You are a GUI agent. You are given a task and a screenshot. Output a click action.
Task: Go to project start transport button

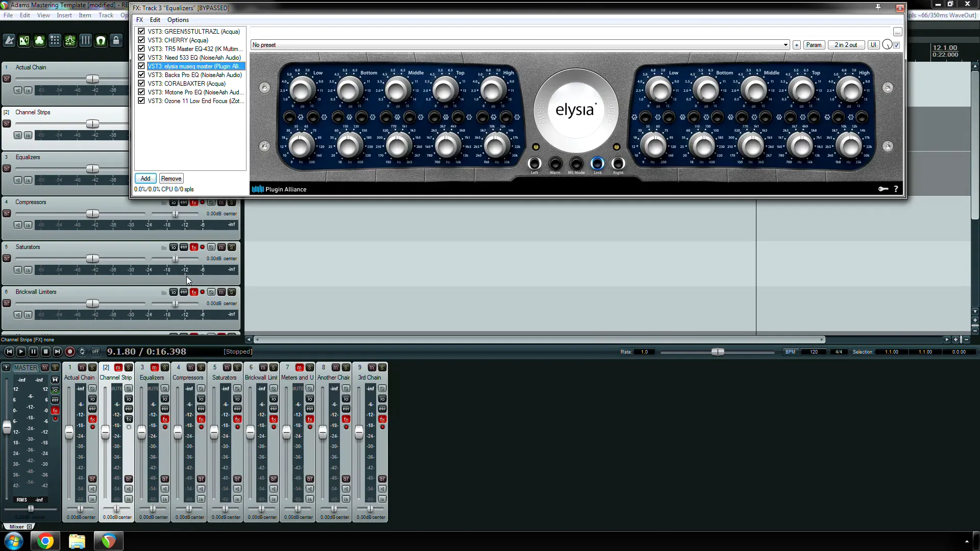click(x=9, y=352)
